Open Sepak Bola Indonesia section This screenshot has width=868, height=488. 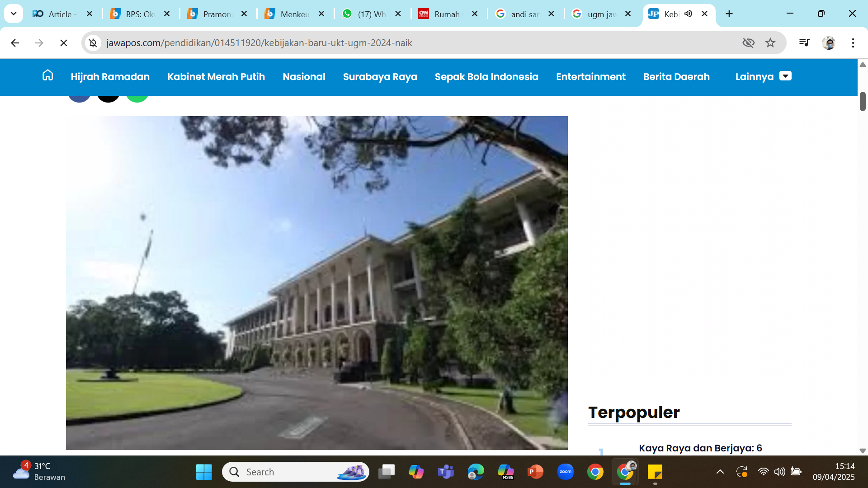tap(486, 77)
